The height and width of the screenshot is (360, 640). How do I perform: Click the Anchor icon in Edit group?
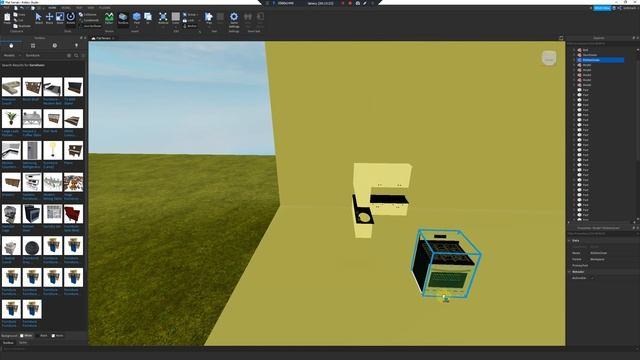pos(185,26)
